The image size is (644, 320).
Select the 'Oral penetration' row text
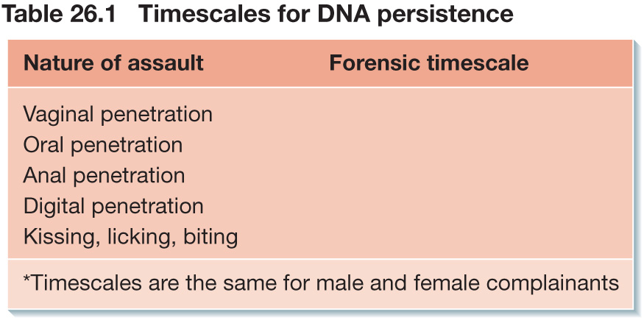tap(103, 145)
